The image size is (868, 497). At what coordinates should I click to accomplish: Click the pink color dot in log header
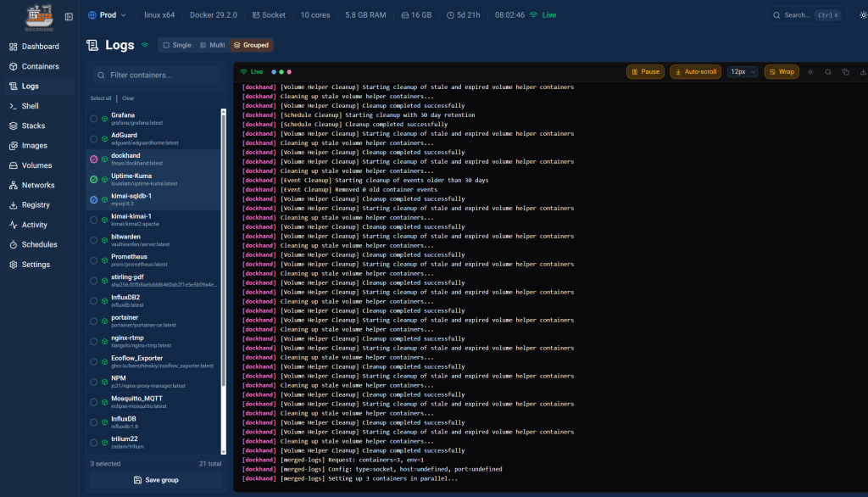289,72
